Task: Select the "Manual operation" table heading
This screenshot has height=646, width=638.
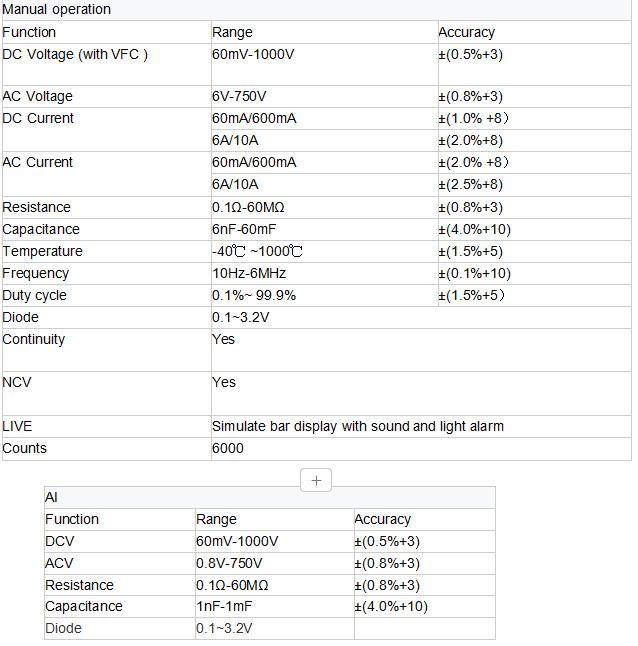Action: pyautogui.click(x=57, y=10)
